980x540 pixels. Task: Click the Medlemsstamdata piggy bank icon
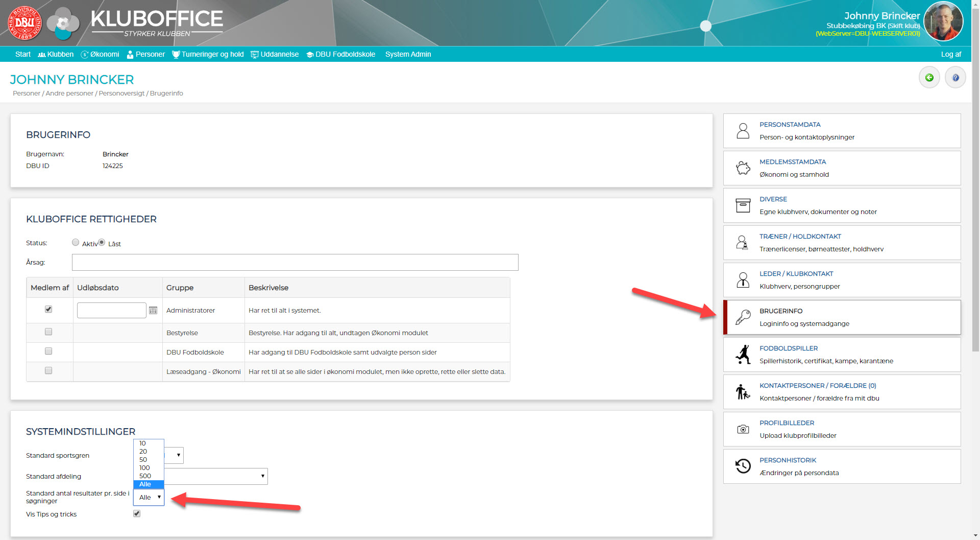tap(743, 168)
